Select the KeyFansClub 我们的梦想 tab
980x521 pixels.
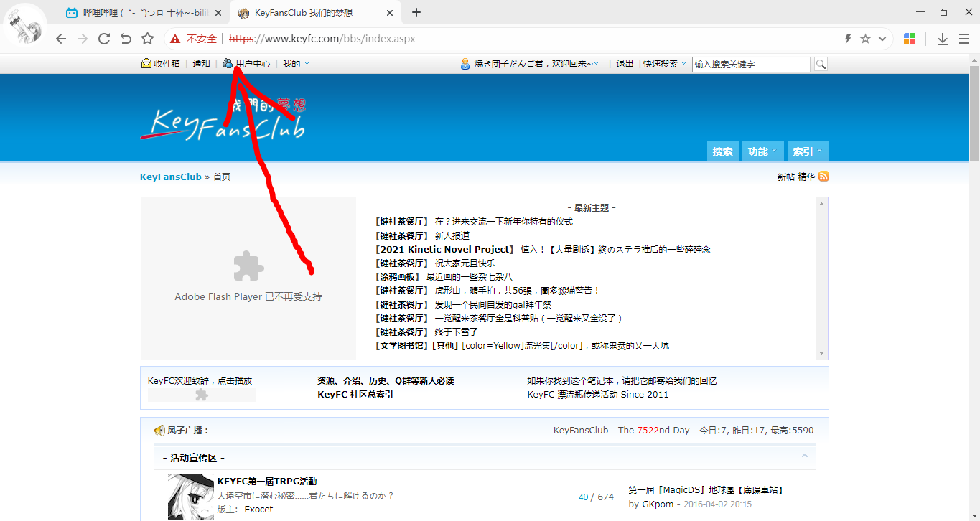(316, 13)
